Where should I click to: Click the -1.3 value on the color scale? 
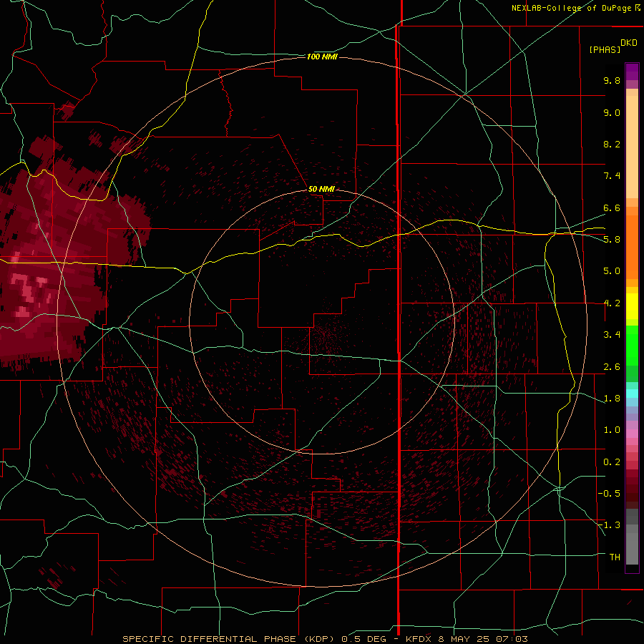click(609, 525)
